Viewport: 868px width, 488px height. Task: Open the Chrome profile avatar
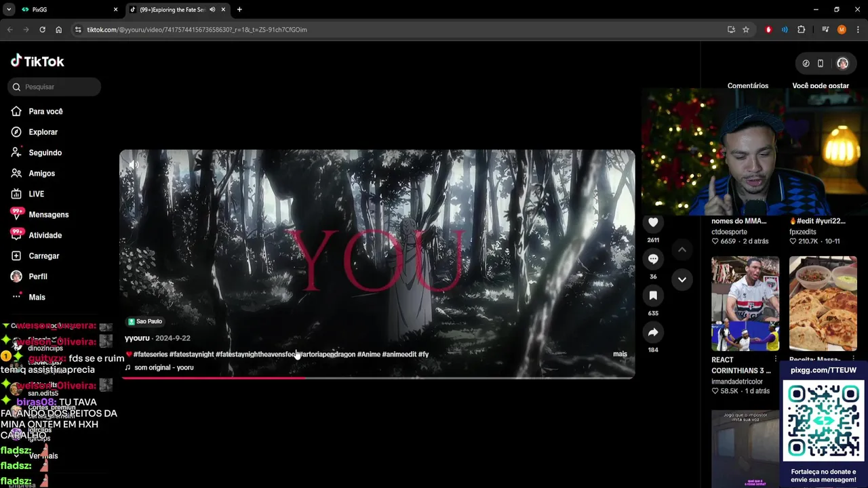click(x=842, y=30)
